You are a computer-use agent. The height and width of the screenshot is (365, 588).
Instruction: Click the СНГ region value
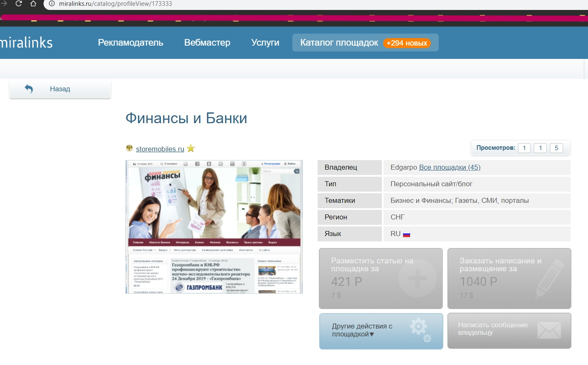(x=397, y=217)
